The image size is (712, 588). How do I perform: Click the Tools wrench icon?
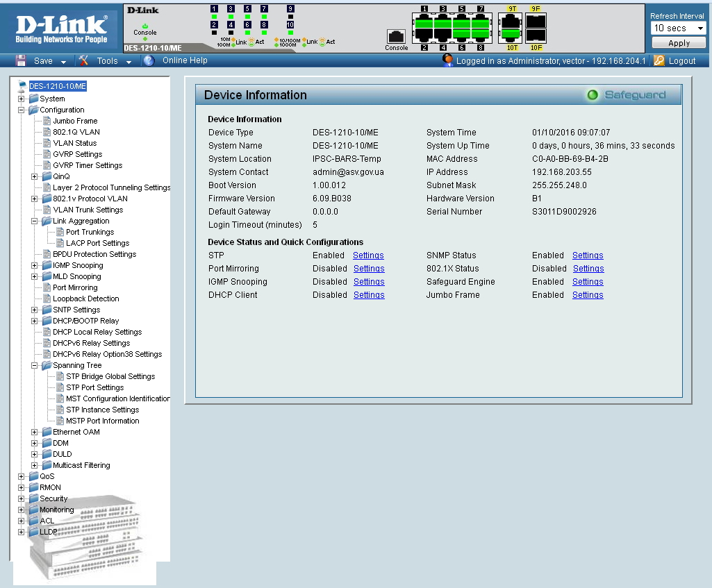83,61
